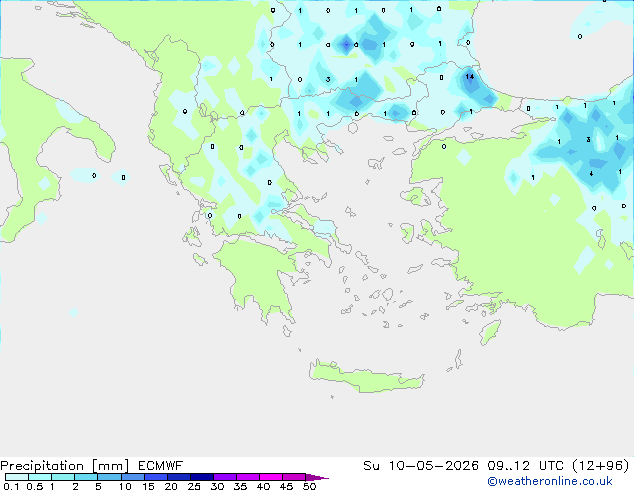Click the Peloponnese peninsula on the map
This screenshot has width=634, height=490.
coord(261,275)
